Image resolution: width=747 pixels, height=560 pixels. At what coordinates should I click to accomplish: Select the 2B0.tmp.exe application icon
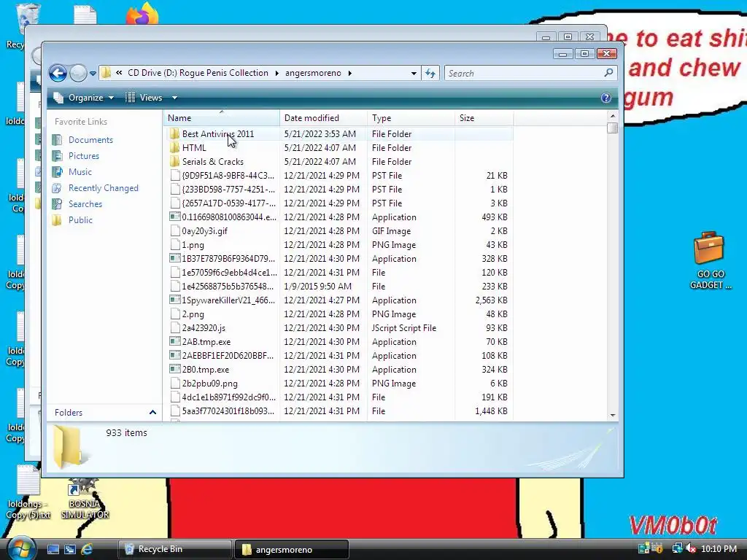175,369
